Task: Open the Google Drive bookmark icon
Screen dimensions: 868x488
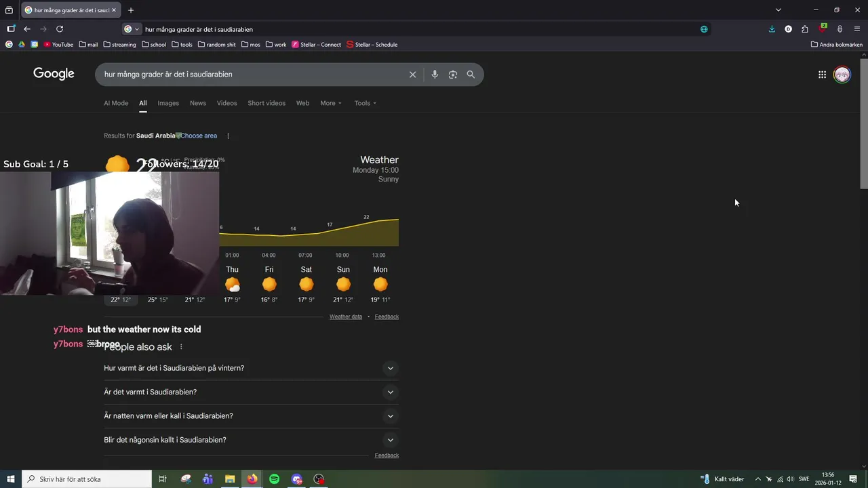Action: coord(22,45)
